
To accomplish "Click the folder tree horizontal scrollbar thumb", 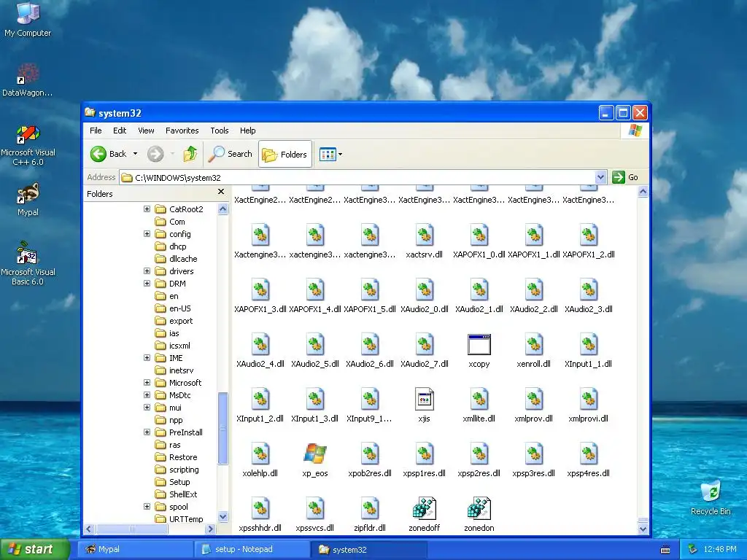I will (x=133, y=529).
